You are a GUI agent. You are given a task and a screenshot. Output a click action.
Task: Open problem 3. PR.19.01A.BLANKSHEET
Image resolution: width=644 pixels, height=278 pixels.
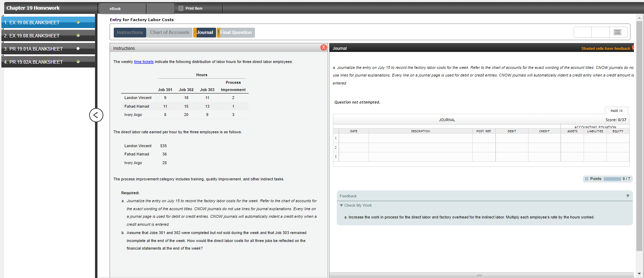pos(48,49)
